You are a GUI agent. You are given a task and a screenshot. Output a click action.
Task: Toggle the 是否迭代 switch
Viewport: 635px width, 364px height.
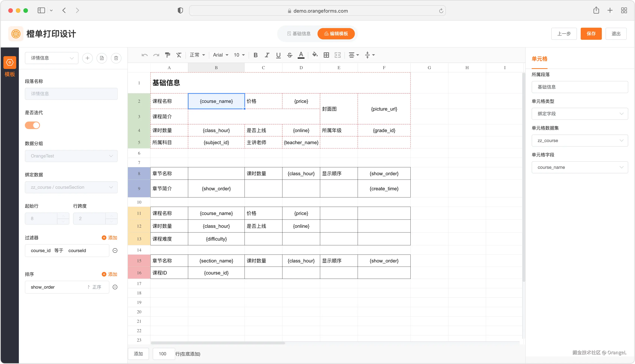click(32, 125)
